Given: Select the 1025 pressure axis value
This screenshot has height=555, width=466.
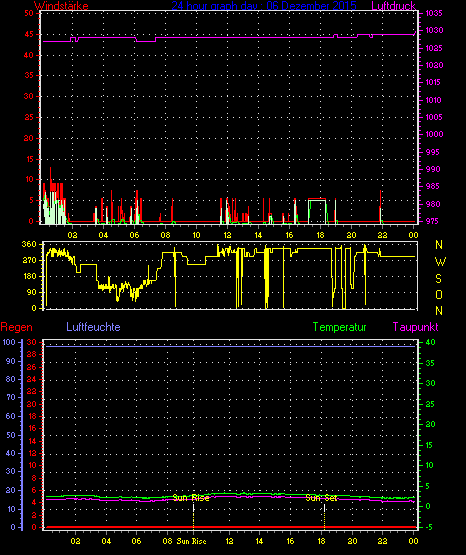Looking at the screenshot, I should [x=434, y=48].
